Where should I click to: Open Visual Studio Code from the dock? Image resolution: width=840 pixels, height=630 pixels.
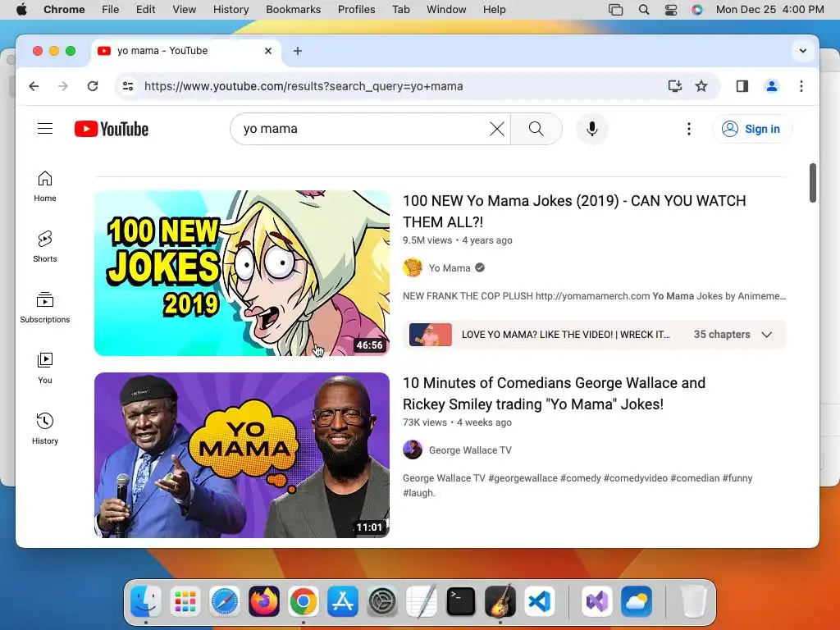(540, 601)
